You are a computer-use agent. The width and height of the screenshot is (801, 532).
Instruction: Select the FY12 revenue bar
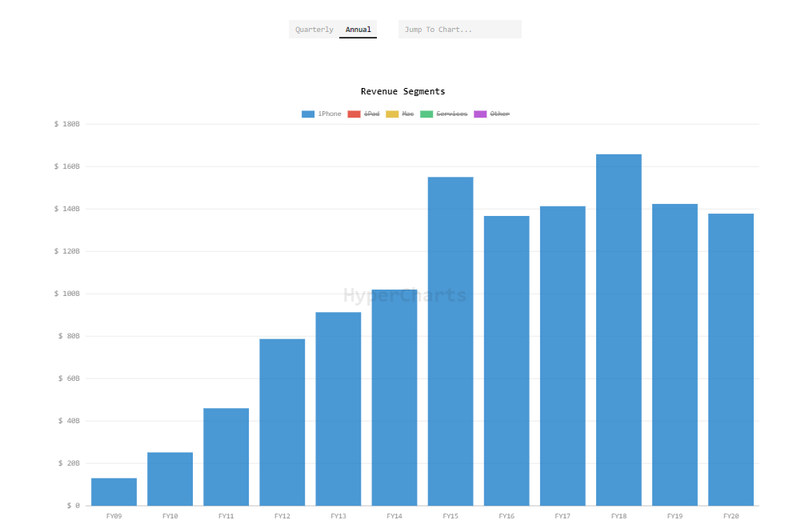click(x=282, y=422)
